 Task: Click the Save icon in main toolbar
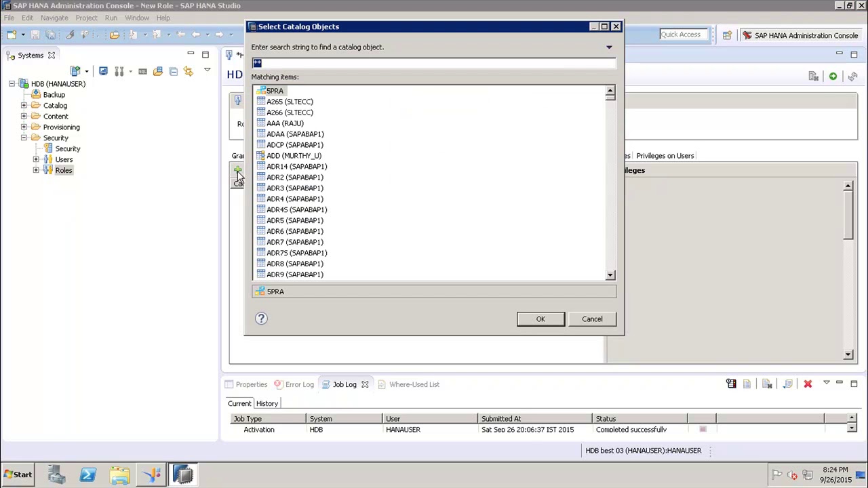click(35, 35)
